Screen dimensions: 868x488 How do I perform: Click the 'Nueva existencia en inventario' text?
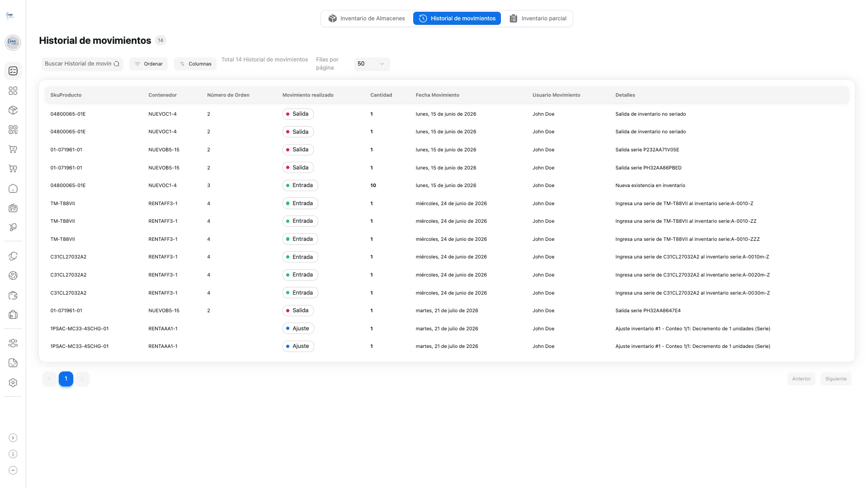[x=650, y=185]
